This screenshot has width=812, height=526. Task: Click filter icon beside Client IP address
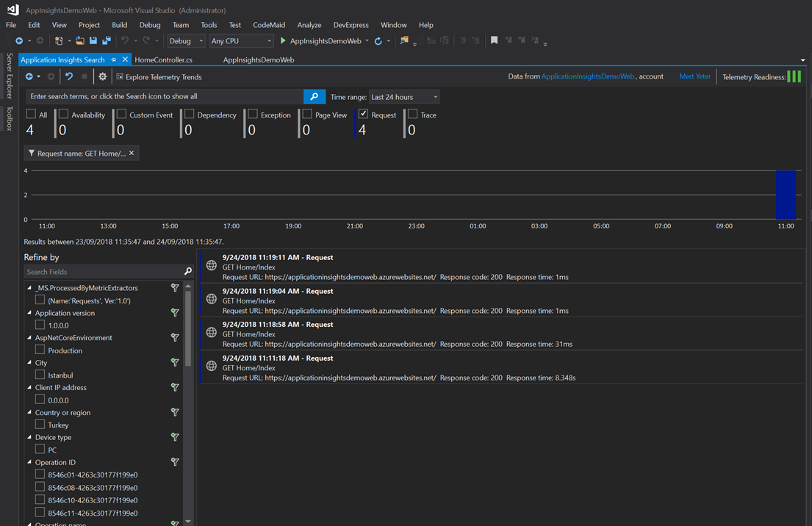tap(175, 387)
